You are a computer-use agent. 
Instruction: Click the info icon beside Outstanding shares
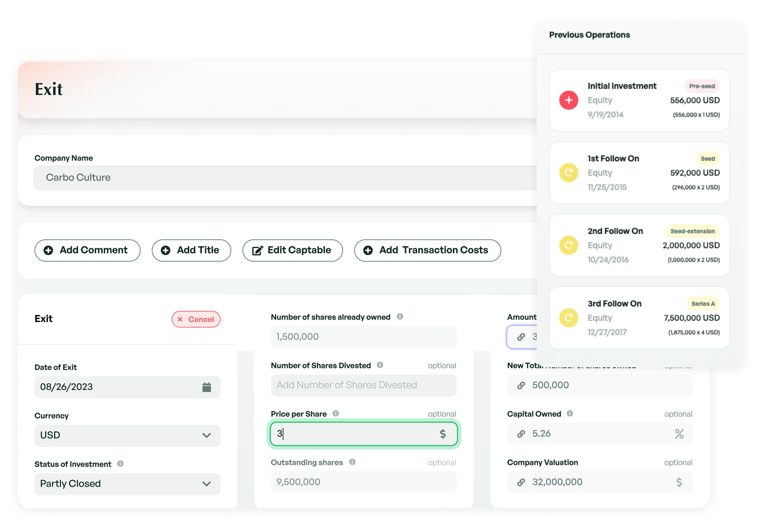352,462
